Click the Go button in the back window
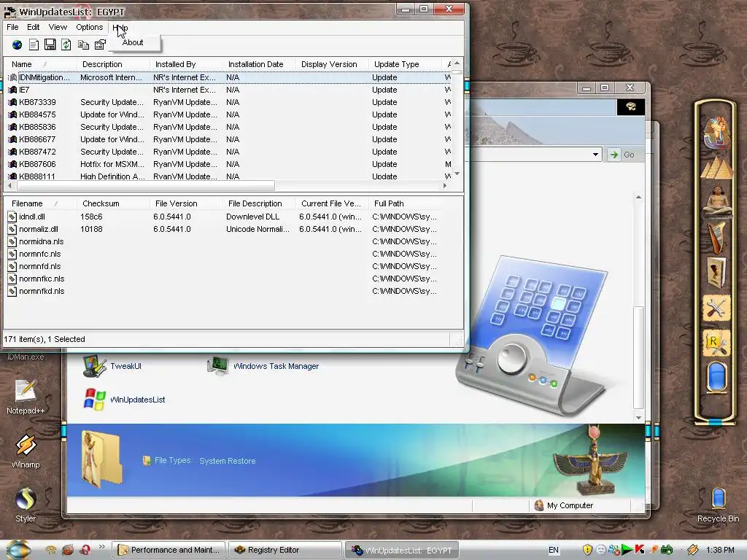Image resolution: width=747 pixels, height=560 pixels. click(x=622, y=155)
